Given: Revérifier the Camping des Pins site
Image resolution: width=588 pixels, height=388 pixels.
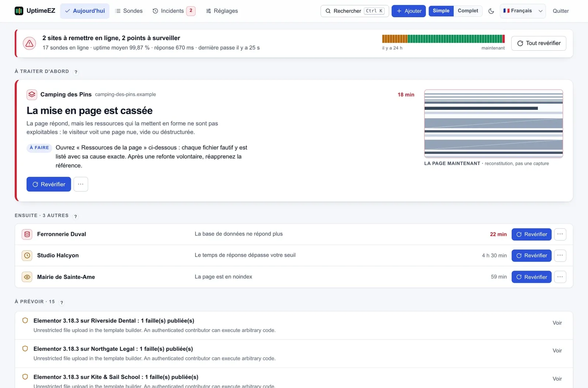Looking at the screenshot, I should (49, 184).
